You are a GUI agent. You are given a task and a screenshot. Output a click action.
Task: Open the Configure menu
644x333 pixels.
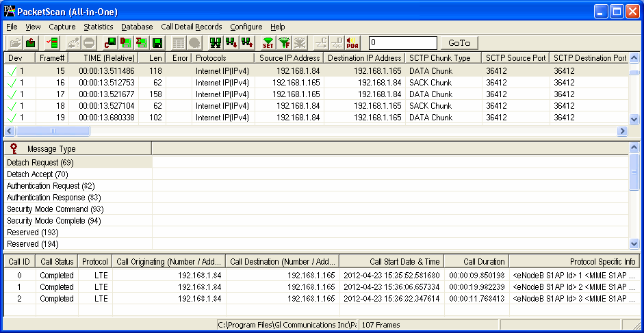coord(246,27)
